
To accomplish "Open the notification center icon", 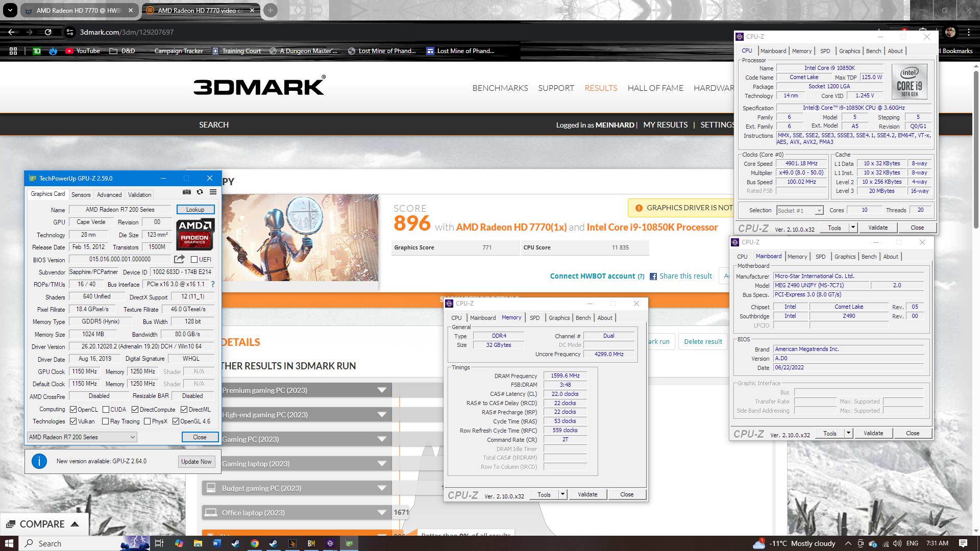I will 963,543.
